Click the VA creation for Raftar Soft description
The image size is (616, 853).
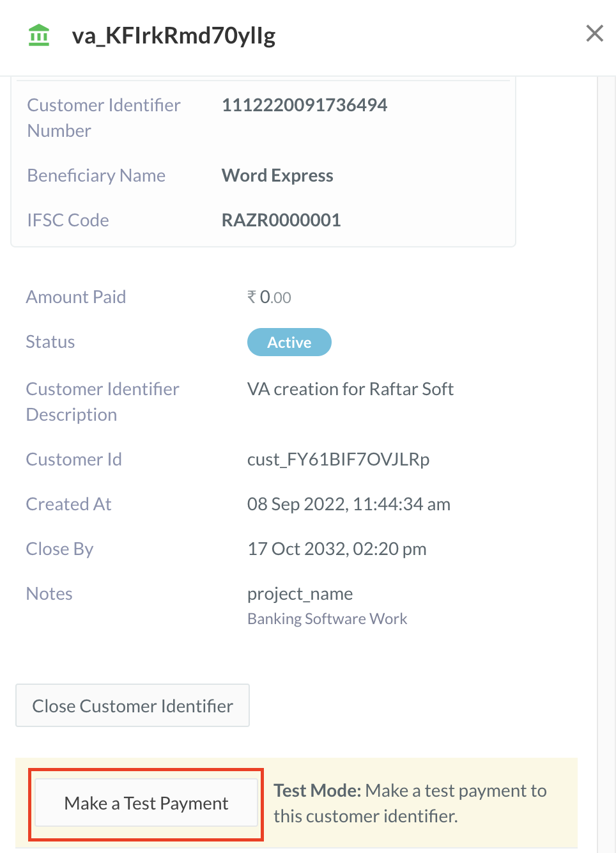350,389
